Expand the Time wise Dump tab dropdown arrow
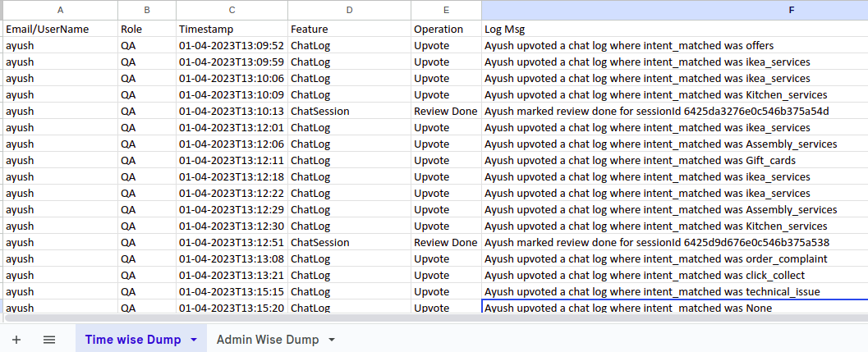Screen dimensions: 868x352 (x=194, y=340)
